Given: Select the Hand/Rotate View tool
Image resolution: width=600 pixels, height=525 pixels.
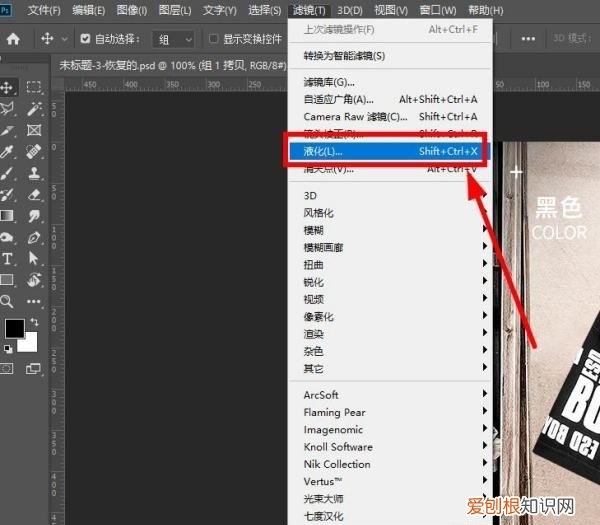Looking at the screenshot, I should pos(34,280).
